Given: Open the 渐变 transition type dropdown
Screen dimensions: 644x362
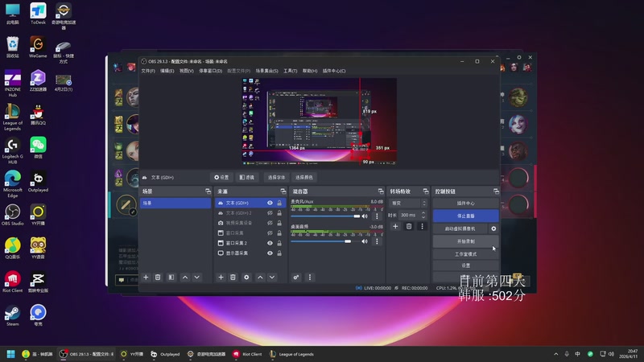Looking at the screenshot, I should click(x=408, y=204).
